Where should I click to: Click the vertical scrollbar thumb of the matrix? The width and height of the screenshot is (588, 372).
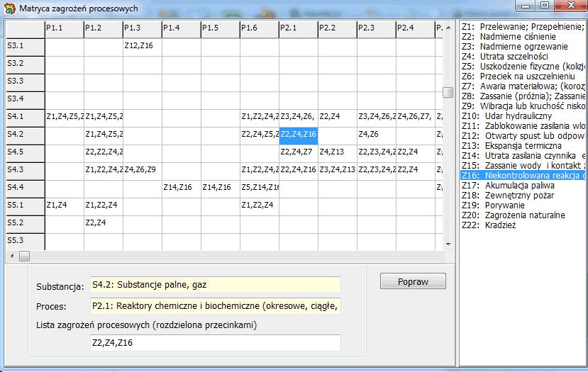[x=448, y=92]
